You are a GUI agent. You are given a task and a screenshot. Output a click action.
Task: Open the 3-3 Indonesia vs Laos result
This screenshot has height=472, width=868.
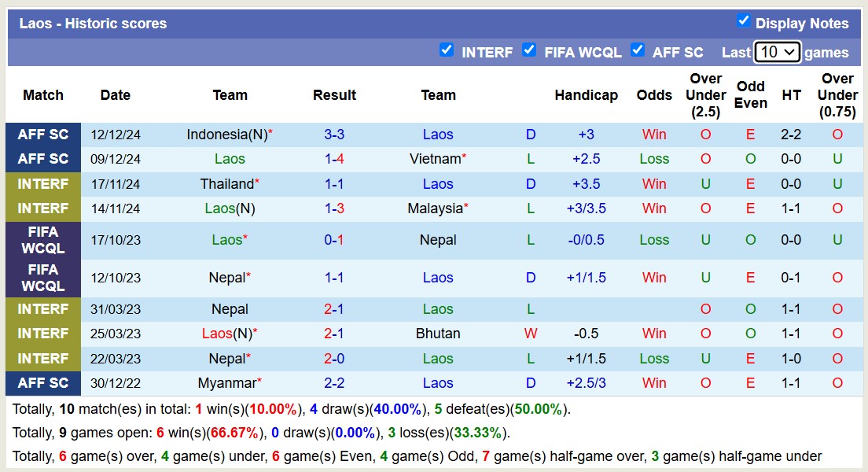334,135
